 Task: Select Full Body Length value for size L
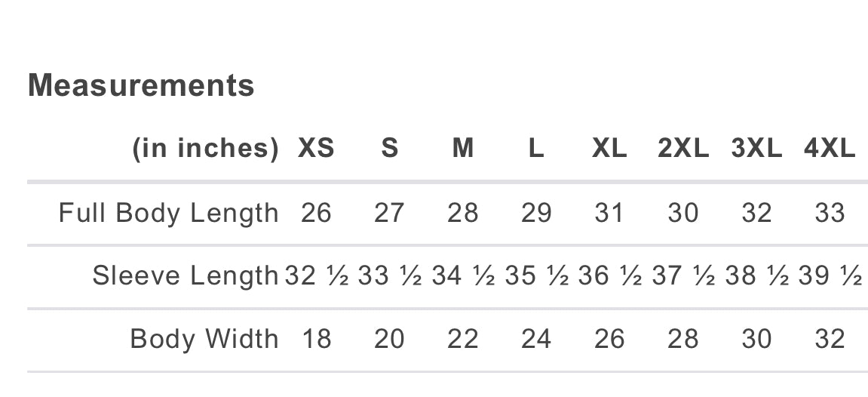[536, 213]
